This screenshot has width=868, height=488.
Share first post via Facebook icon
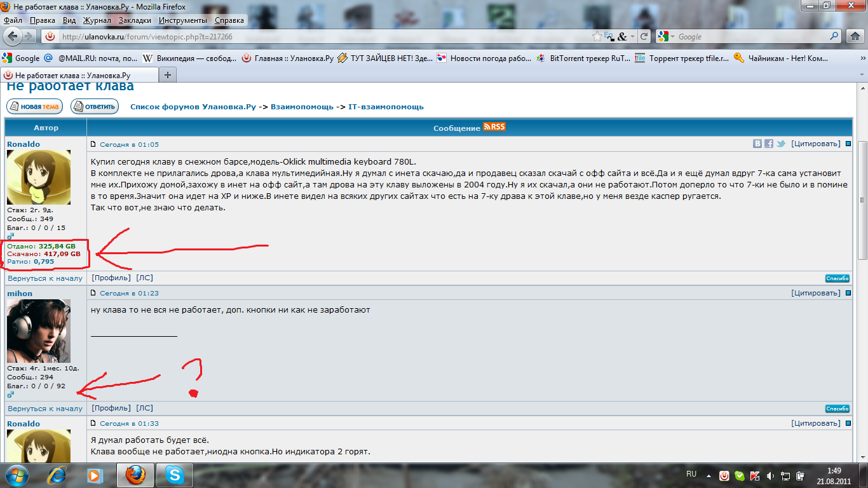(769, 144)
